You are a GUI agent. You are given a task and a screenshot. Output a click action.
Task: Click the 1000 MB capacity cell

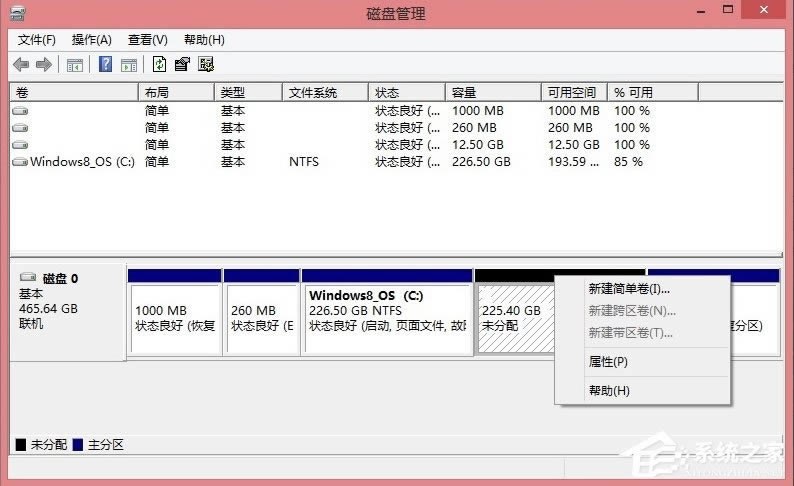point(478,110)
